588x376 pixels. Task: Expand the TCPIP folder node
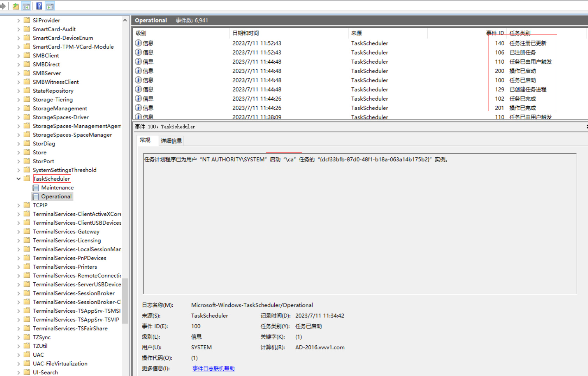tap(19, 205)
